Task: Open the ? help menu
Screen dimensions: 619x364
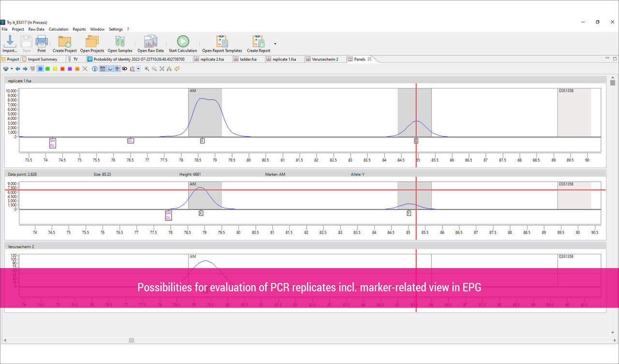Action: coord(128,29)
